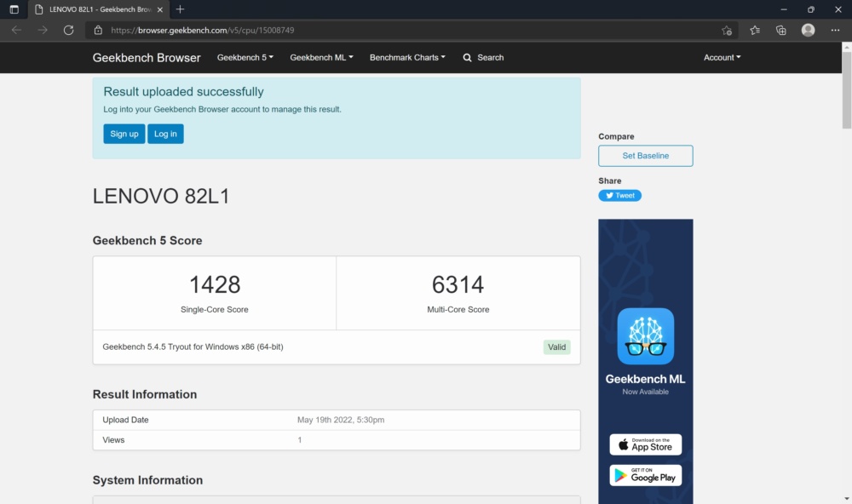Open the browser profile avatar
This screenshot has height=504, width=852.
point(808,31)
